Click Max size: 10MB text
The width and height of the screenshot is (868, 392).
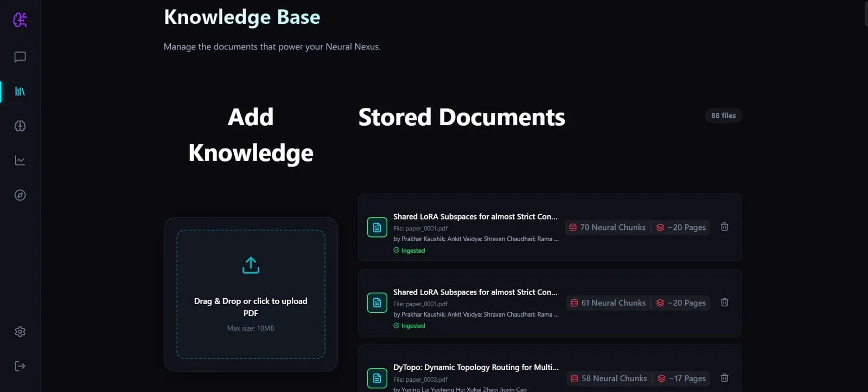point(251,328)
